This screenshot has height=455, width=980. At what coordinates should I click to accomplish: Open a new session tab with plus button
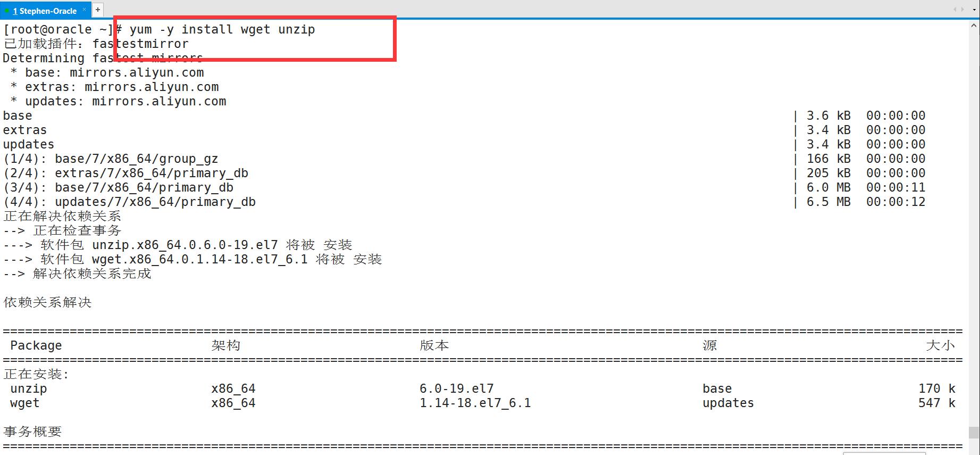pyautogui.click(x=98, y=10)
